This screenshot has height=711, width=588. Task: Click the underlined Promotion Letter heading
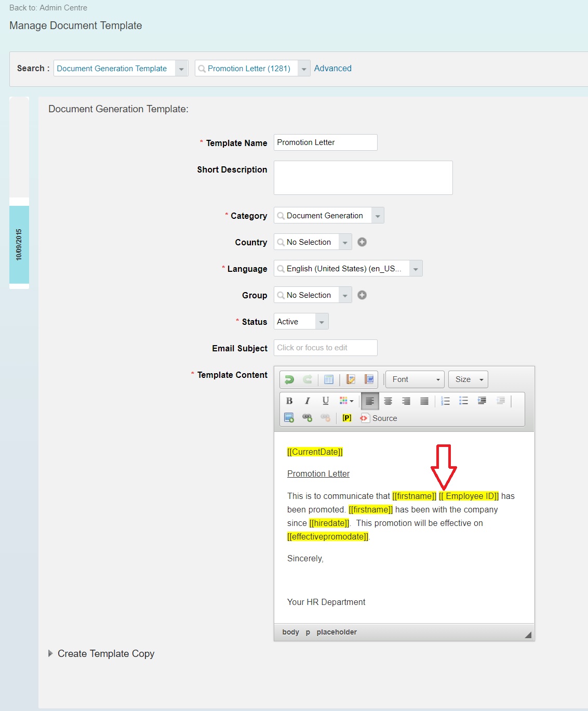pyautogui.click(x=318, y=473)
